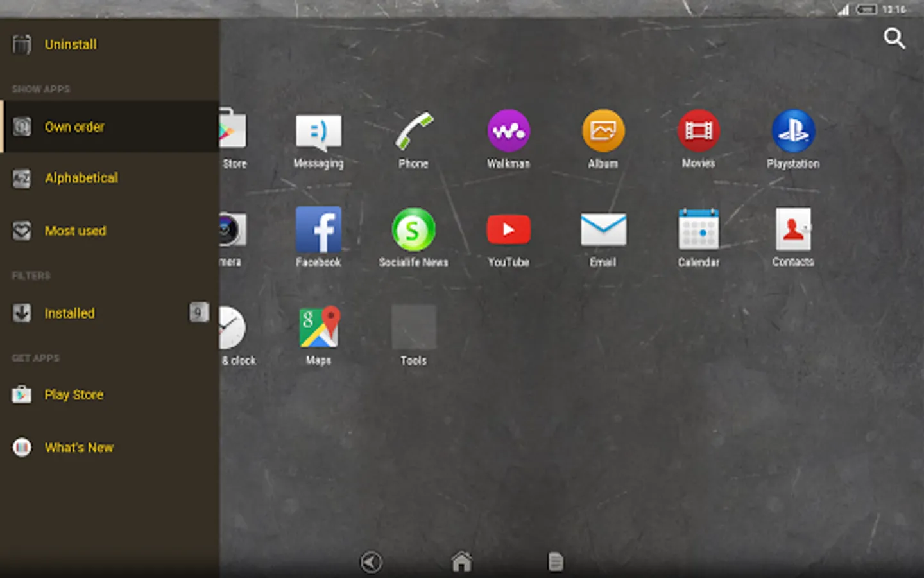Sort apps by Alphabetical order
The width and height of the screenshot is (924, 578).
tap(110, 178)
